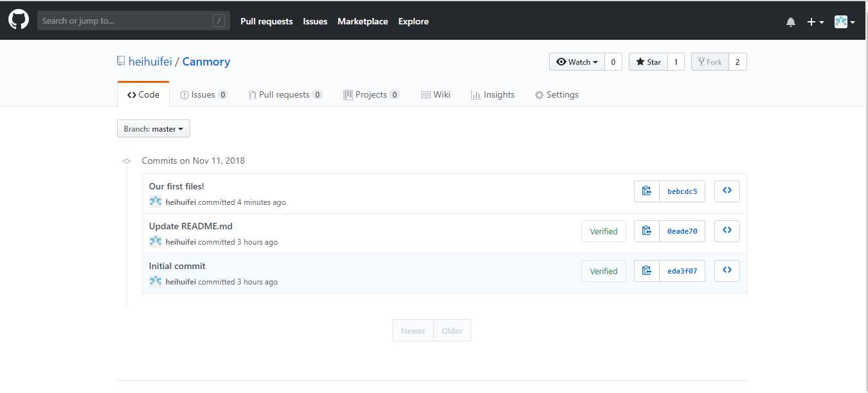Open the Canmory repository link
Image resolution: width=868 pixels, height=393 pixels.
point(206,62)
